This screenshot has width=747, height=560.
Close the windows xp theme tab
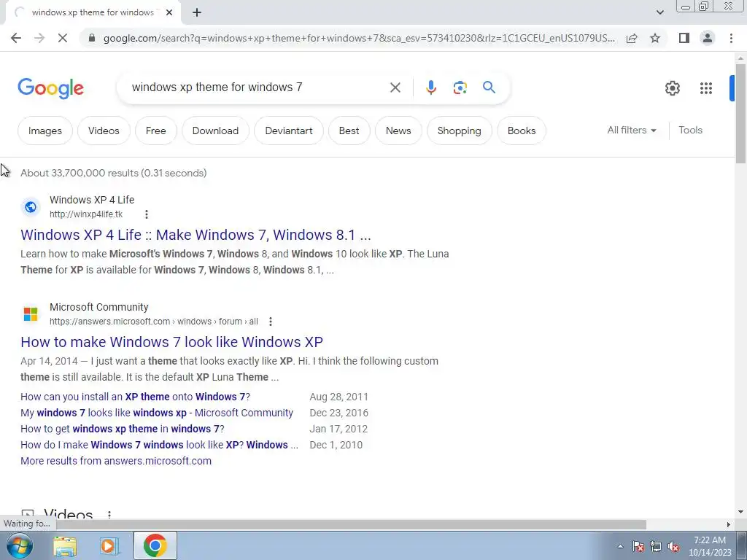[x=169, y=12]
